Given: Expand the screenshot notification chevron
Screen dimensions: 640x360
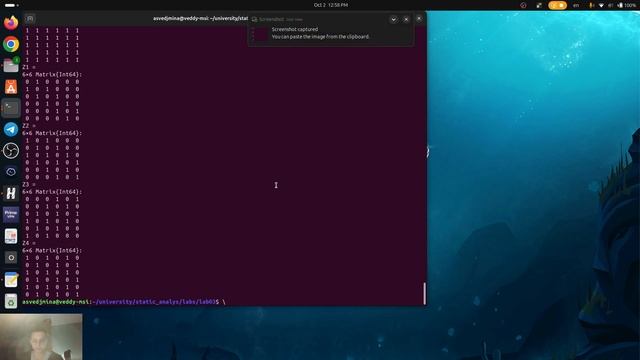Looking at the screenshot, I should click(393, 19).
